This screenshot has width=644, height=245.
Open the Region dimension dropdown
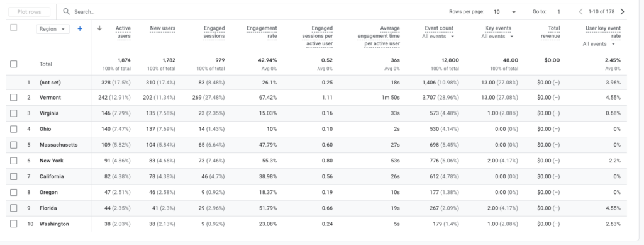pos(53,29)
